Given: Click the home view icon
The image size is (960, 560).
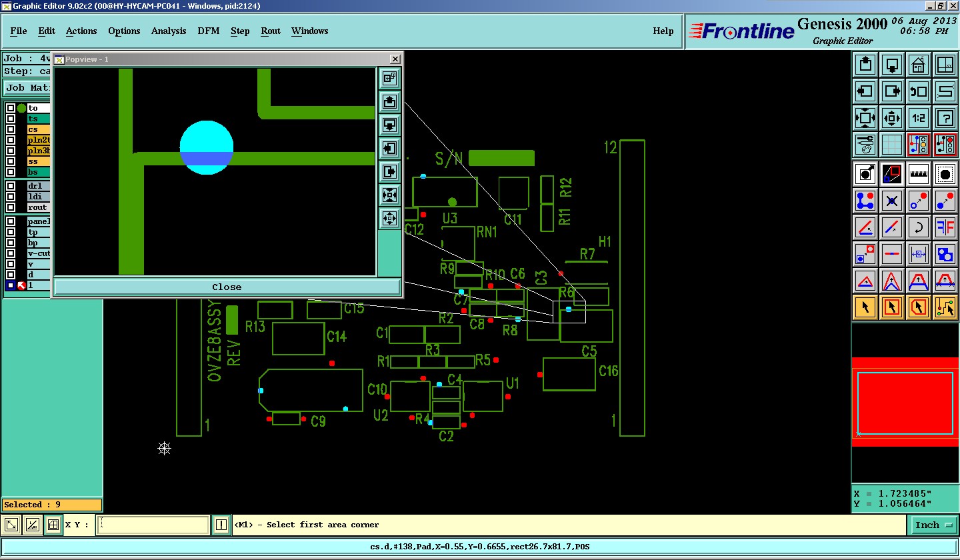Looking at the screenshot, I should point(919,65).
